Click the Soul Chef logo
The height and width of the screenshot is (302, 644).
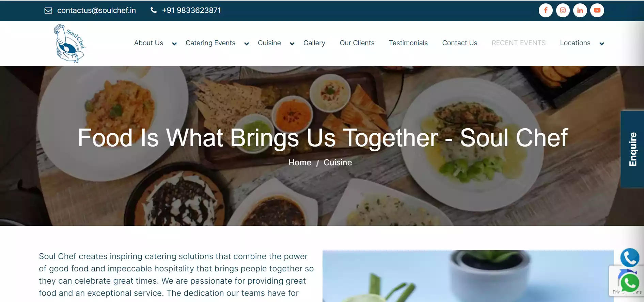click(x=69, y=44)
